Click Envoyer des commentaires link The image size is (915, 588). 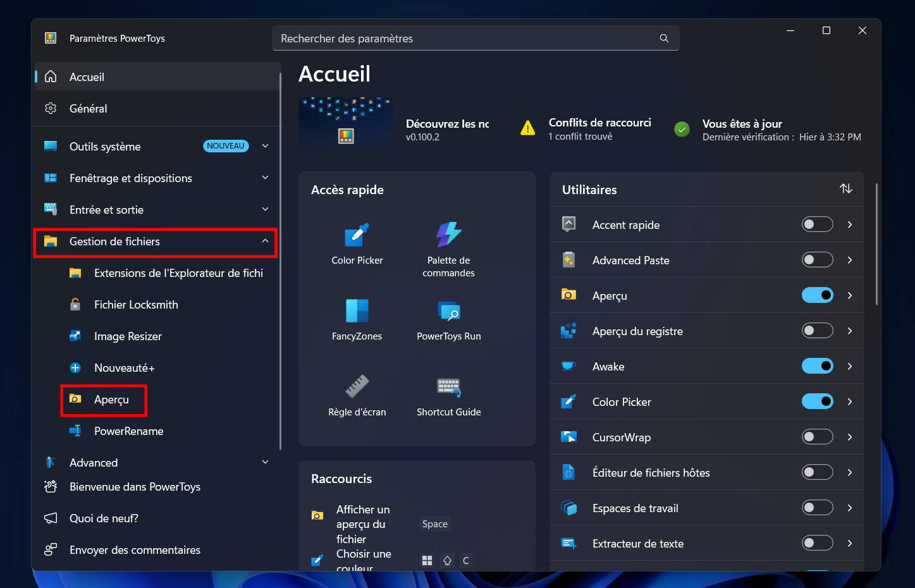(157, 549)
